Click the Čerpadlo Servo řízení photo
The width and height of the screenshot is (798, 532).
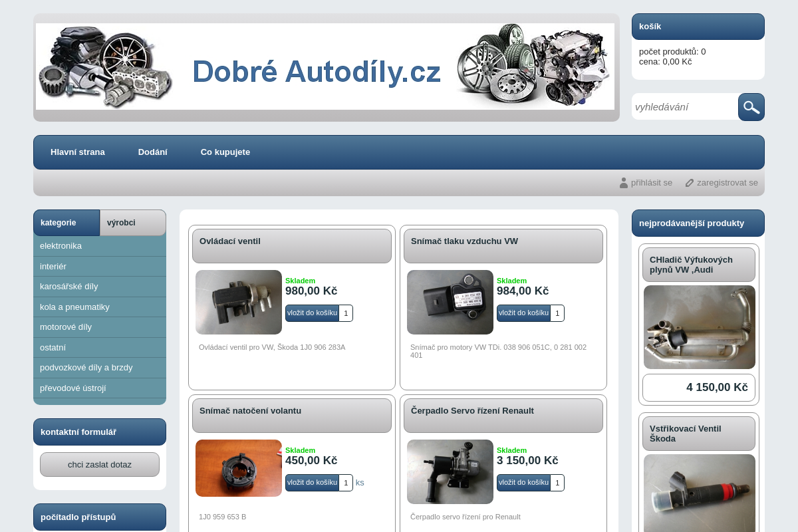coord(450,471)
